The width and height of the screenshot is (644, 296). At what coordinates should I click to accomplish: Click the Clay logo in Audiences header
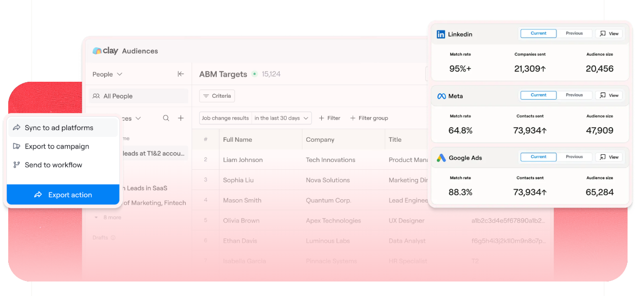(x=105, y=51)
